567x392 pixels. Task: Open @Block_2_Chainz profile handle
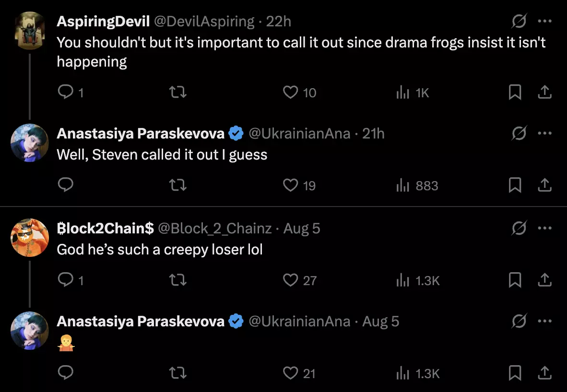[214, 228]
